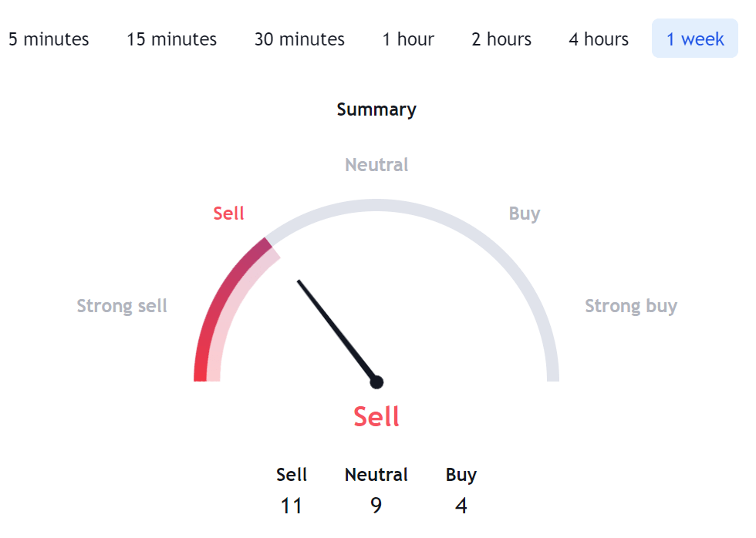This screenshot has height=538, width=756.
Task: Click the Buy label on the gauge arc
Action: (x=525, y=214)
